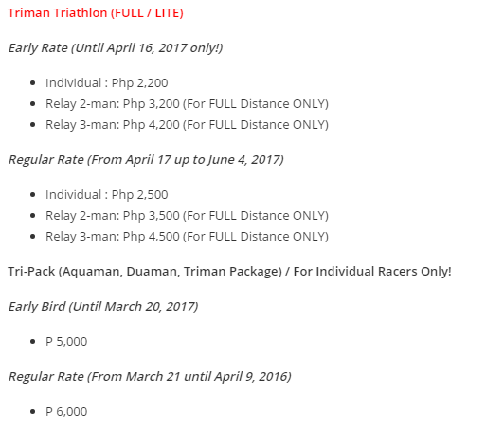Image resolution: width=504 pixels, height=429 pixels.
Task: Click the bullet before Relay 3-man Php 4,200
Action: pos(32,125)
